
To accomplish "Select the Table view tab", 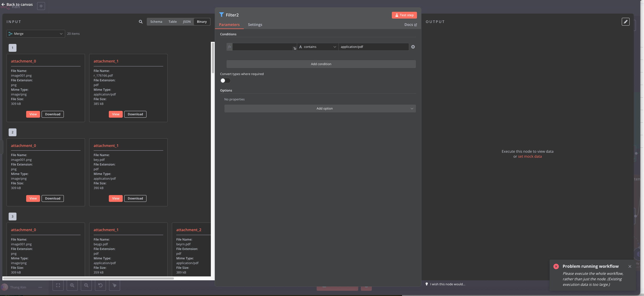I will pos(173,22).
